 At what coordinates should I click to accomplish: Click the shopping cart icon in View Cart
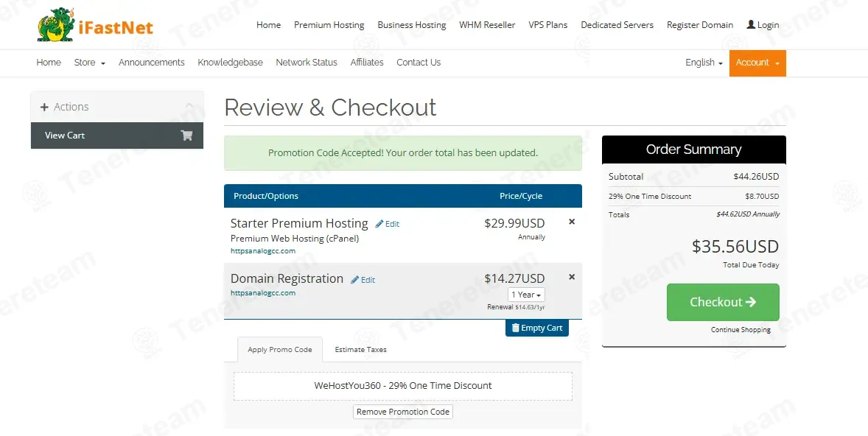(x=186, y=135)
